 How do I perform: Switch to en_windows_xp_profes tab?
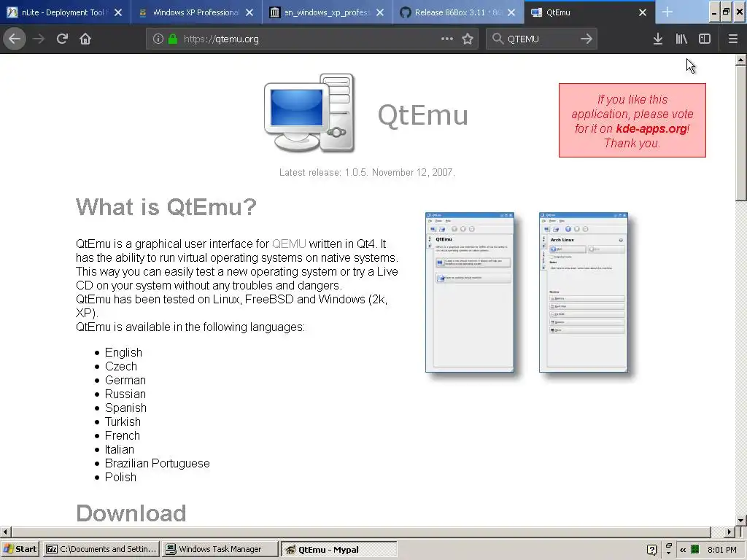click(328, 12)
